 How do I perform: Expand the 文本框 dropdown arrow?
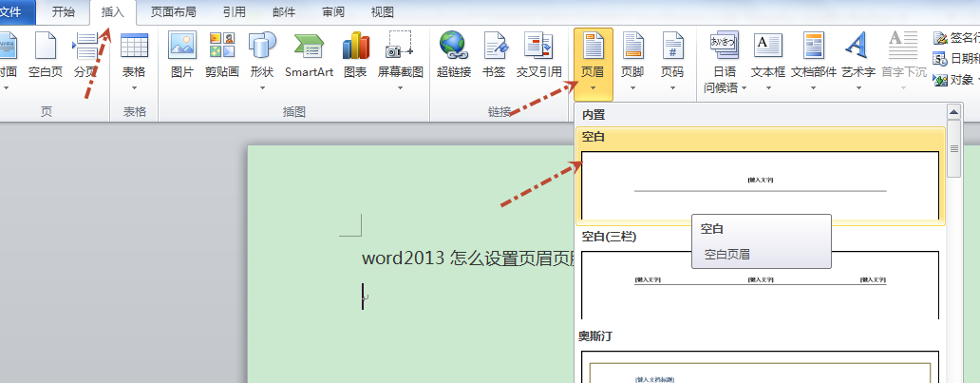768,87
